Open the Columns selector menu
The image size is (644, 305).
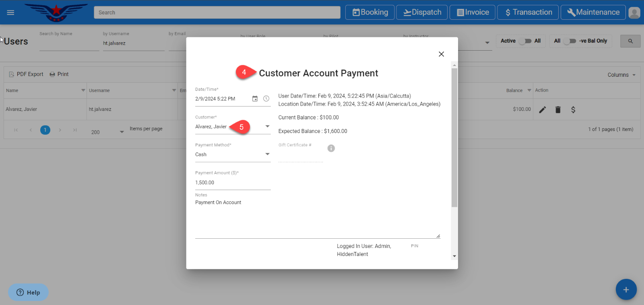621,75
